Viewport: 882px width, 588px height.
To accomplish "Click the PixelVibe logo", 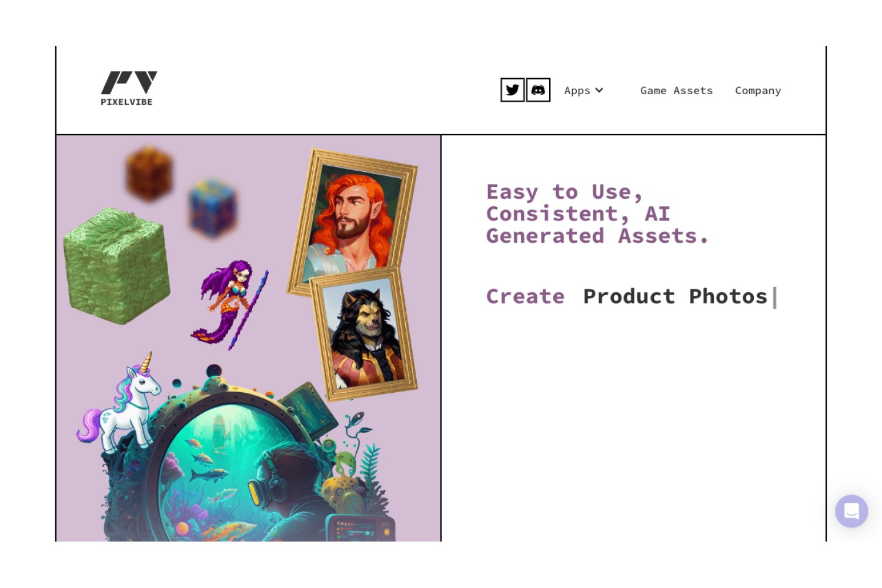I will (x=129, y=89).
